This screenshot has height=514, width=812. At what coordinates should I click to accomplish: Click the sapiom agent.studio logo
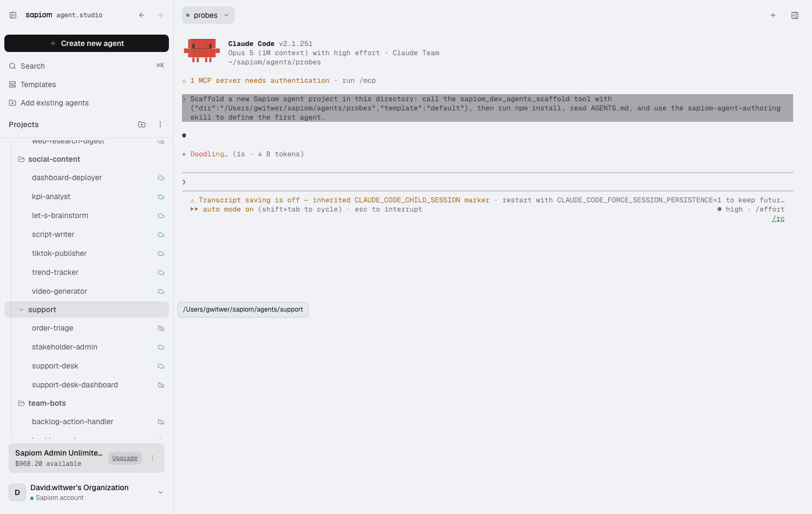64,15
